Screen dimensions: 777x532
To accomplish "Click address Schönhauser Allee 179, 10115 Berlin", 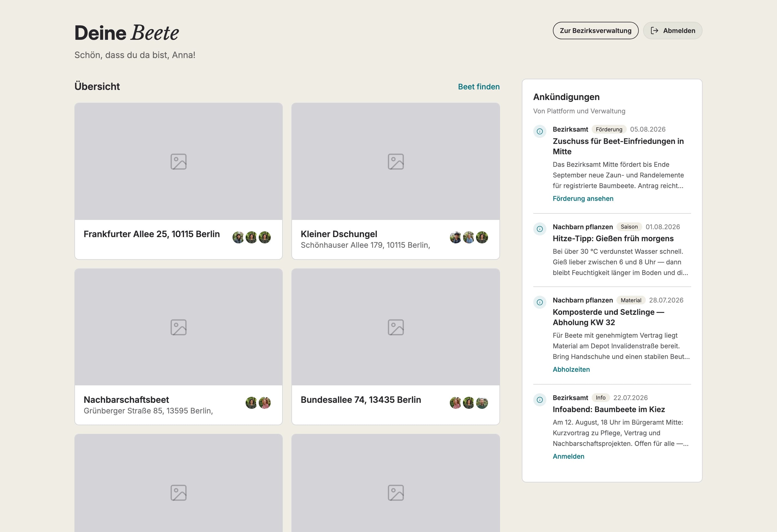I will [365, 245].
